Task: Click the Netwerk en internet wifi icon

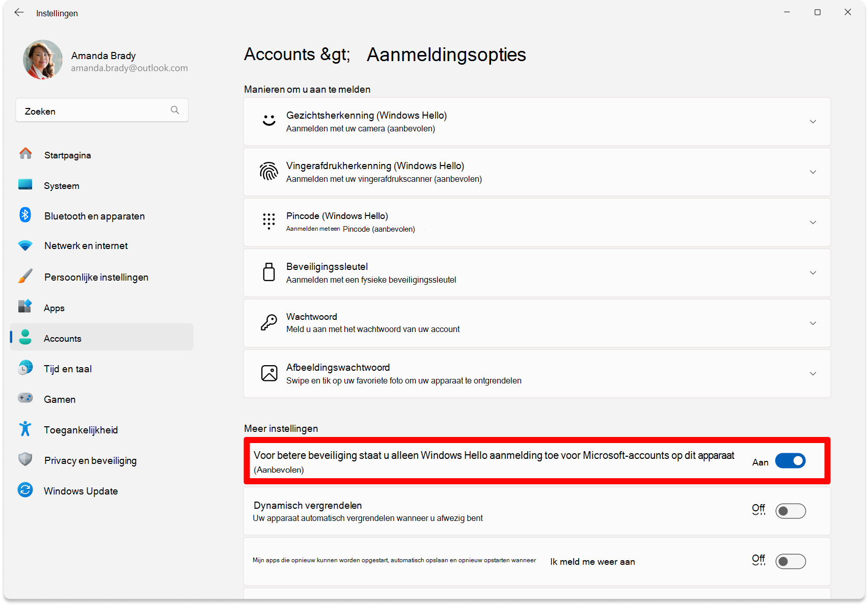Action: coord(25,245)
